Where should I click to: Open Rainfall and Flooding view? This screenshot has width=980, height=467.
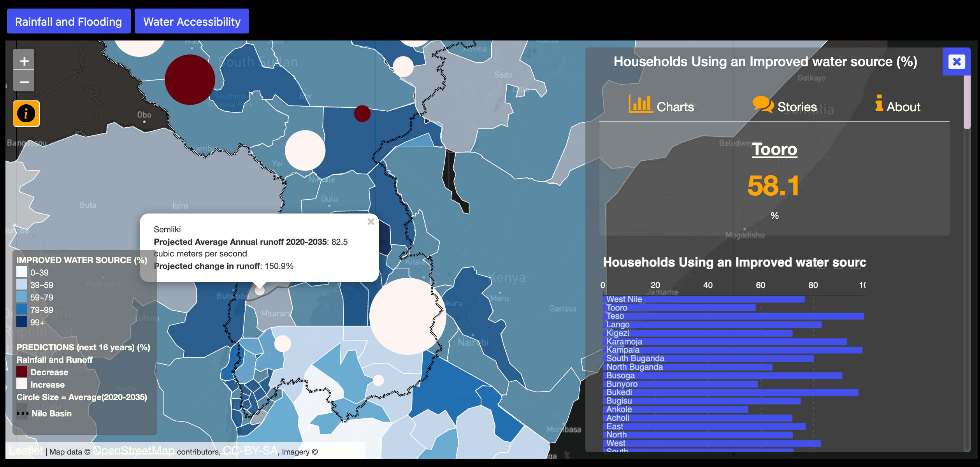68,21
